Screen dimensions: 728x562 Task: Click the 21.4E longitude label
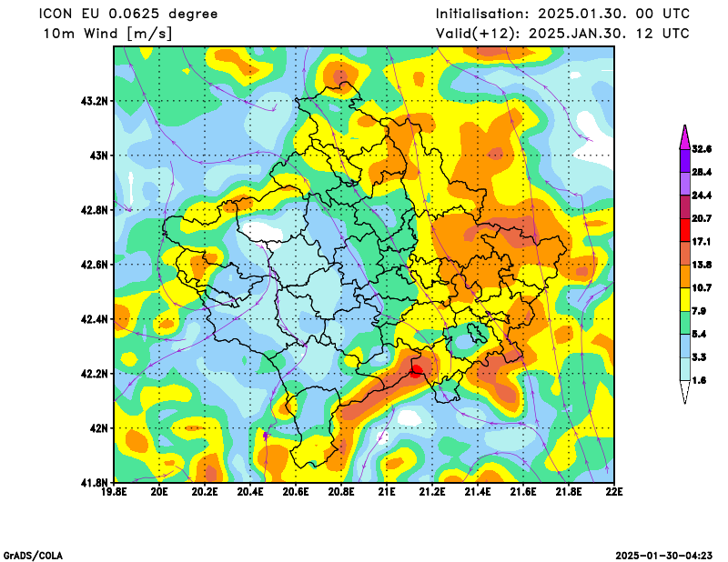(479, 491)
